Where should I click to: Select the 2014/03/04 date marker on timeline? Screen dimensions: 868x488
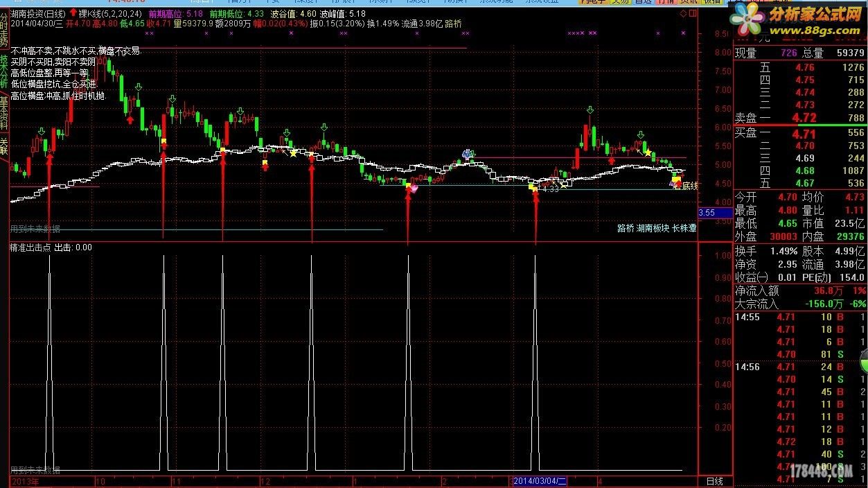[x=540, y=481]
